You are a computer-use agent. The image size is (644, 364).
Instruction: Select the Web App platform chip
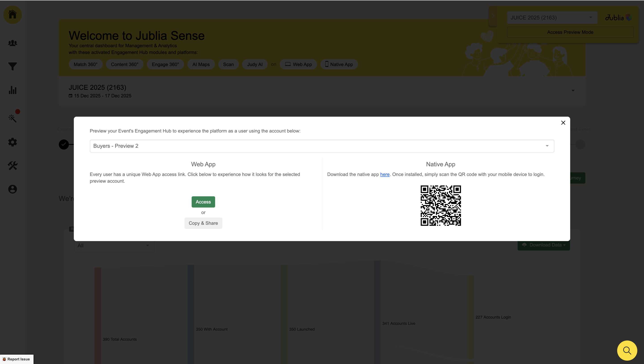click(298, 64)
